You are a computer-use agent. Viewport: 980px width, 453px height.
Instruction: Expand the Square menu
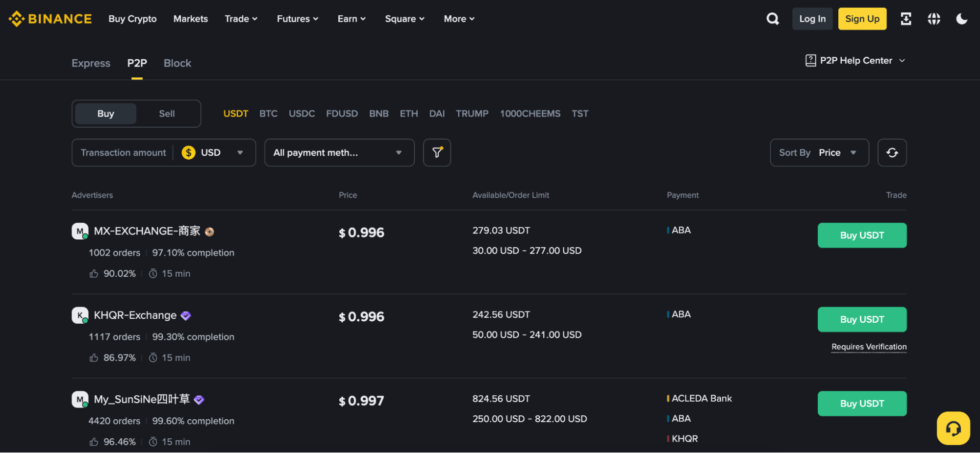point(404,19)
